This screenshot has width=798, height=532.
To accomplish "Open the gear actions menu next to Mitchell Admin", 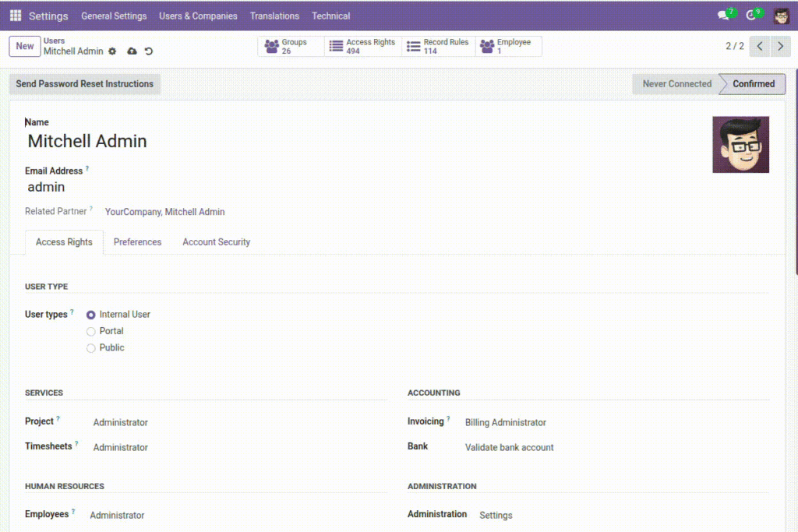I will 112,51.
